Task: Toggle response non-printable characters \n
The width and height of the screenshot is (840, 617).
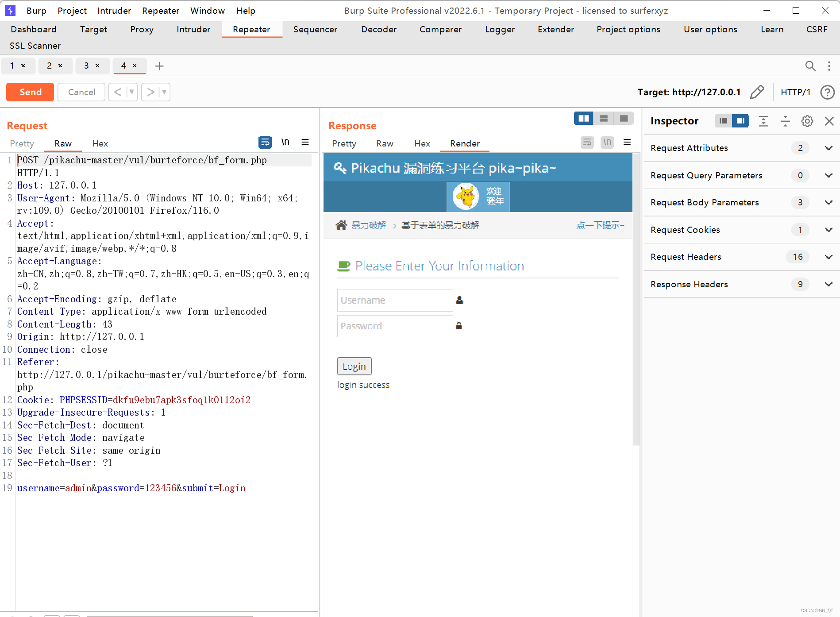Action: 607,142
